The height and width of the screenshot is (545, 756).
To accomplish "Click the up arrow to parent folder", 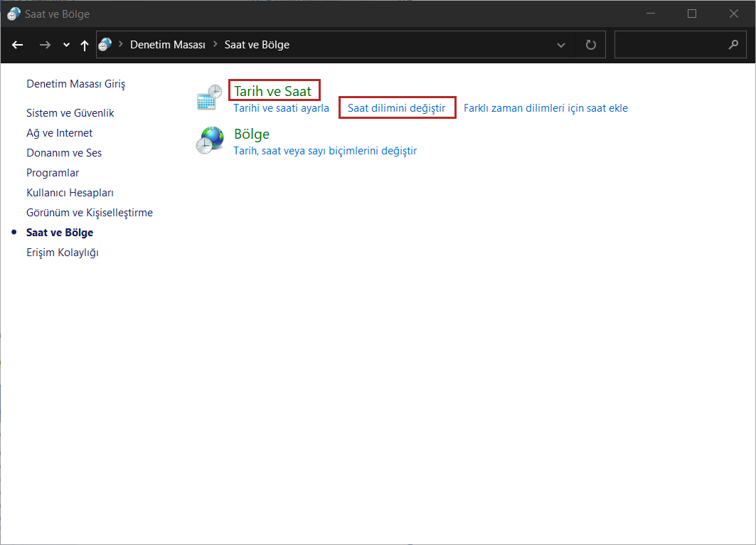I will (85, 45).
